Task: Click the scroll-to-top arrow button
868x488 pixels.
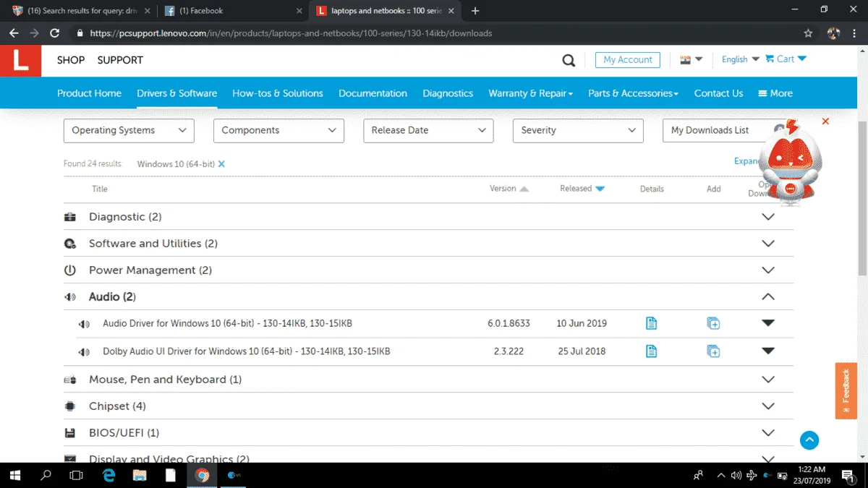Action: (x=809, y=440)
